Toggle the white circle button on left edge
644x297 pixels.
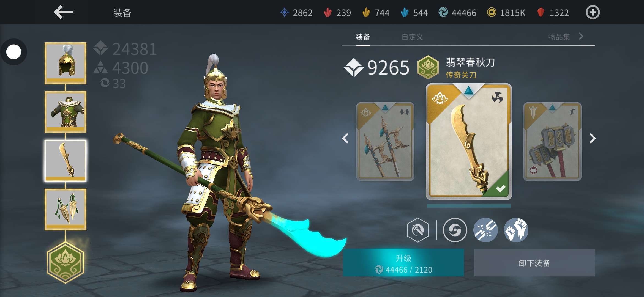tap(13, 52)
